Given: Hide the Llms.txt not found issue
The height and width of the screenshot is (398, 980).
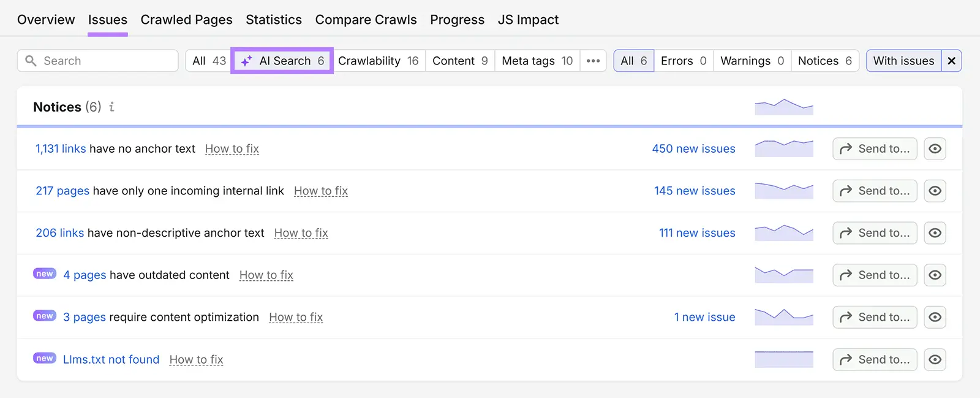Looking at the screenshot, I should (x=935, y=359).
